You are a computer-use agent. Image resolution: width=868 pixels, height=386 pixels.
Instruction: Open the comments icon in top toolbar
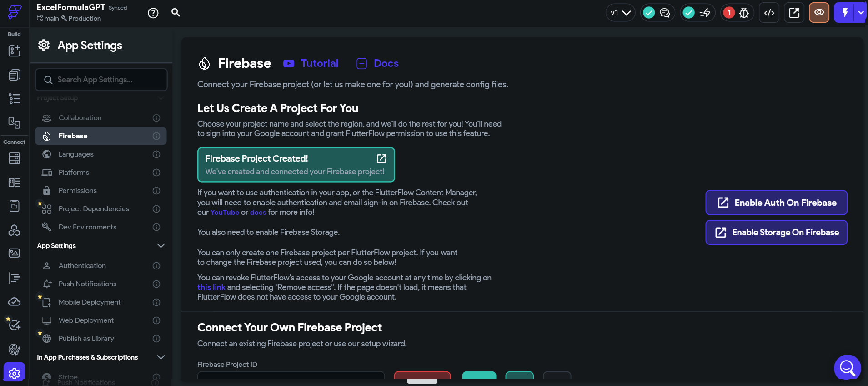[x=665, y=13]
